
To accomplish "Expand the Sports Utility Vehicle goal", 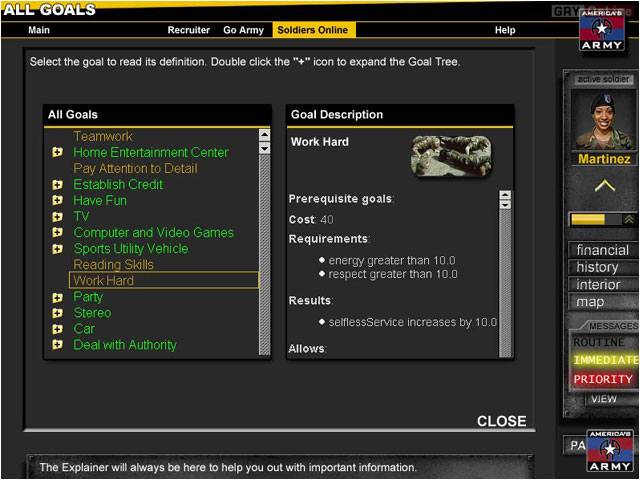I will [x=58, y=249].
